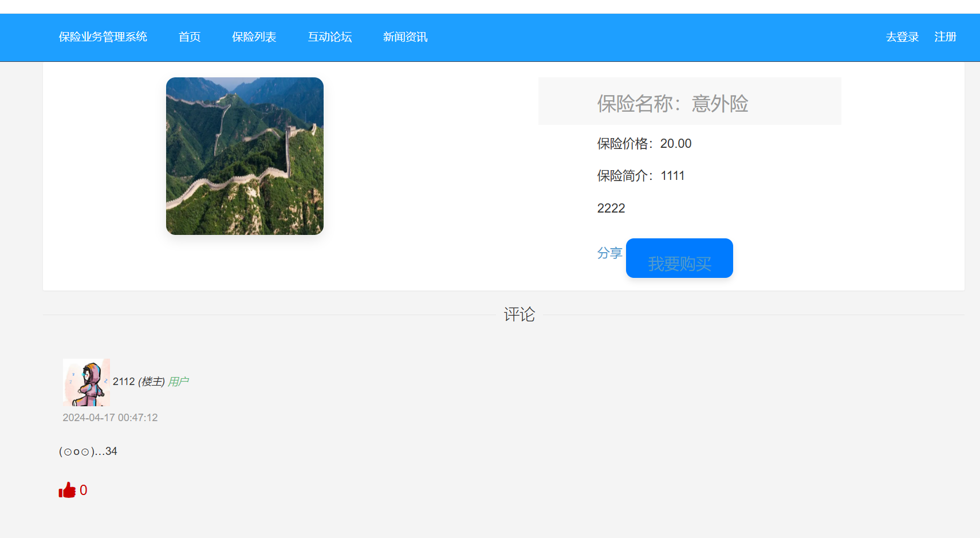
Task: Click the Great Wall insurance image
Action: [x=245, y=156]
